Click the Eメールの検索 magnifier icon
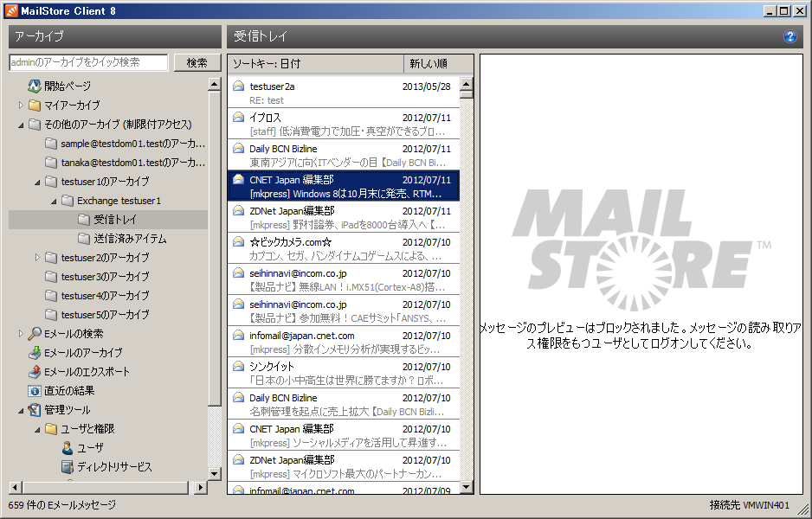 [x=35, y=334]
